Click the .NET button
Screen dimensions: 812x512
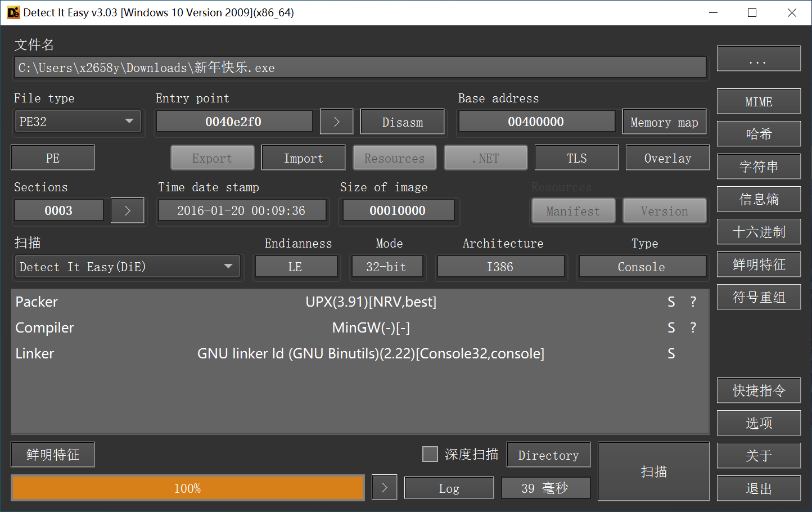[486, 158]
